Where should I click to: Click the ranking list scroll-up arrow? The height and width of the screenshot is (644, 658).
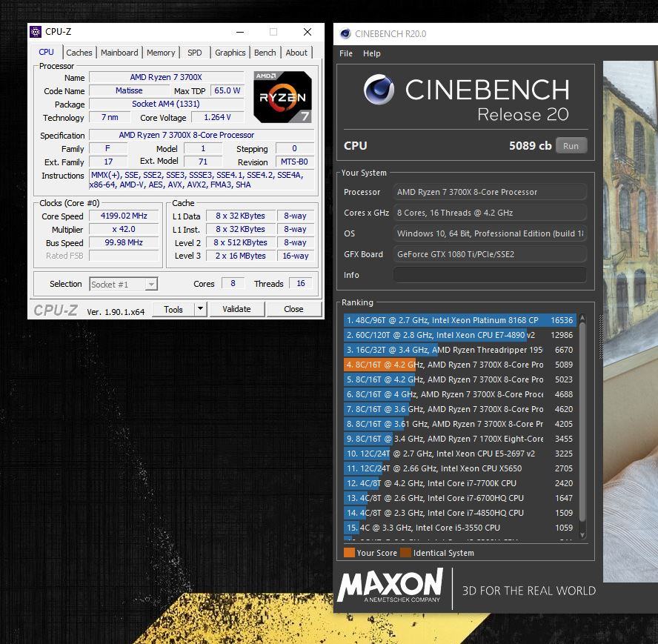pyautogui.click(x=582, y=319)
